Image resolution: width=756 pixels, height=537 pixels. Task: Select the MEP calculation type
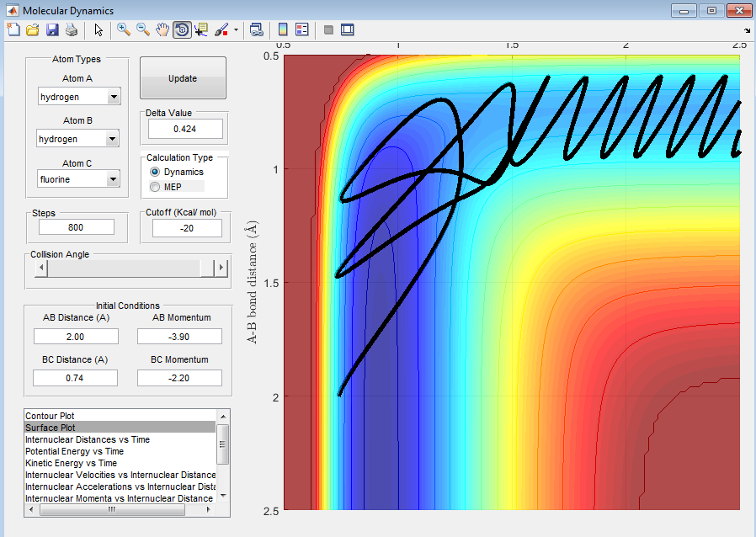tap(154, 186)
